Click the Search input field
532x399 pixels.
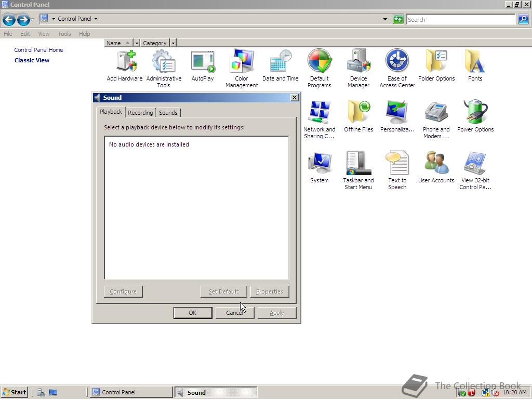(x=461, y=19)
